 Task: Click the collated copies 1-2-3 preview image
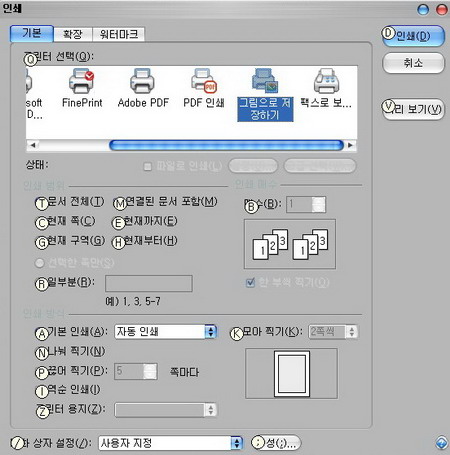coord(290,244)
